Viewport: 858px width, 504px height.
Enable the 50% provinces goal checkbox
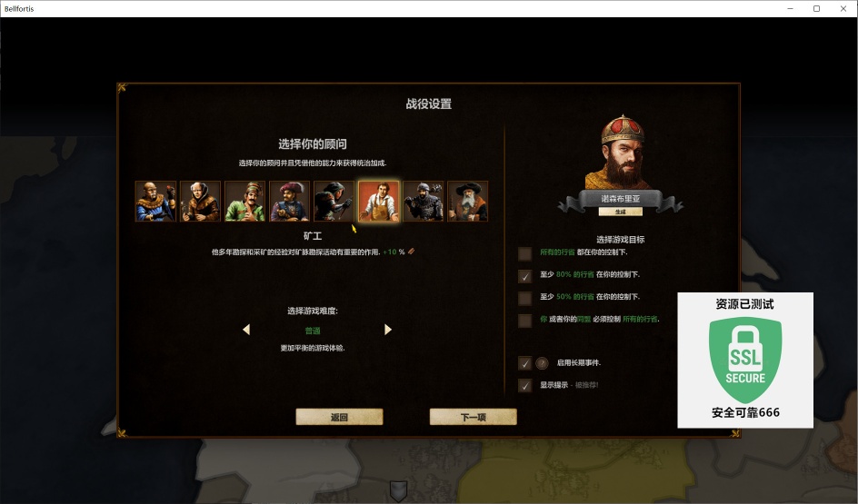pyautogui.click(x=524, y=298)
